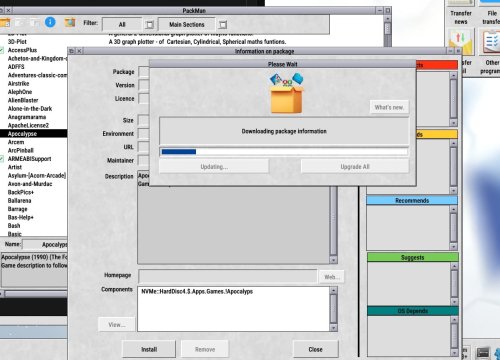Viewport: 500px width, 360px height.
Task: Click scroll down arrow of Description box
Action: click(x=333, y=260)
